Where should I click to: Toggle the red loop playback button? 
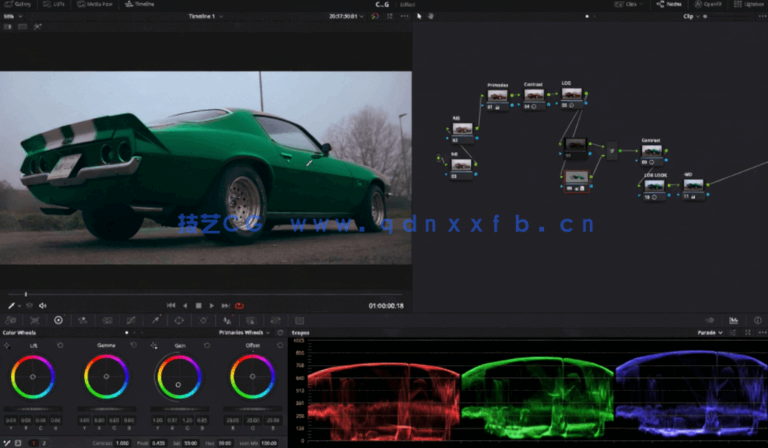pos(240,306)
